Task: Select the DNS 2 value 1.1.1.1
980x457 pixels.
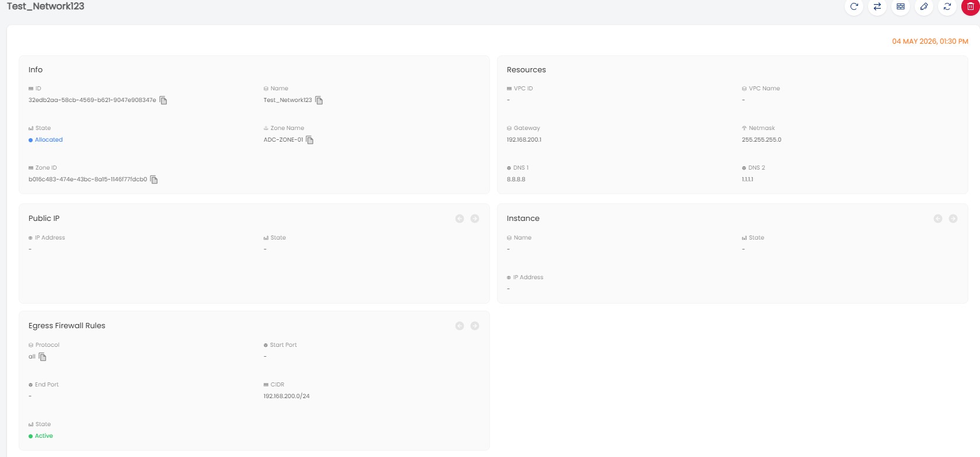Action: [x=747, y=180]
